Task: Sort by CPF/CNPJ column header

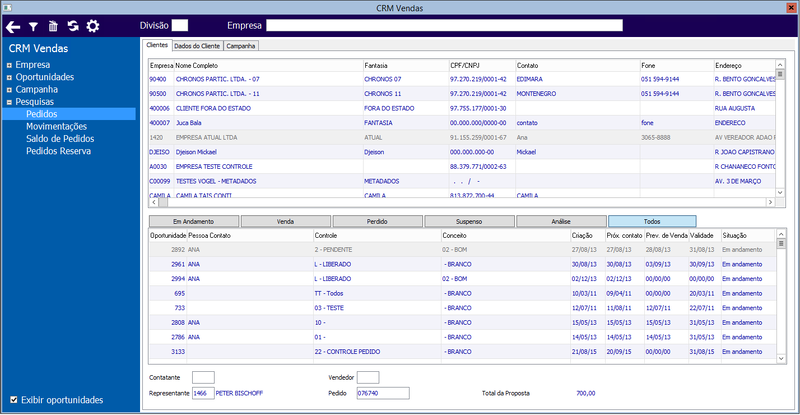Action: pyautogui.click(x=464, y=65)
